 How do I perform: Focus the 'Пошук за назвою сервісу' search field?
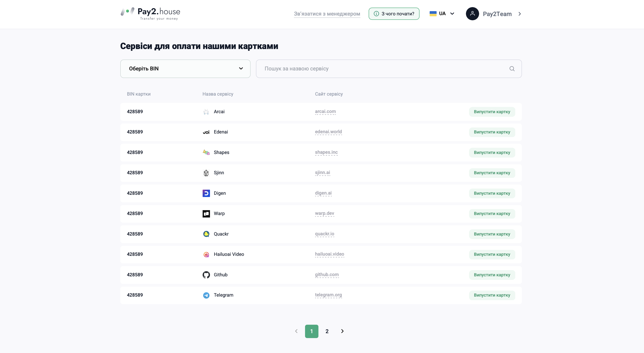(x=389, y=69)
